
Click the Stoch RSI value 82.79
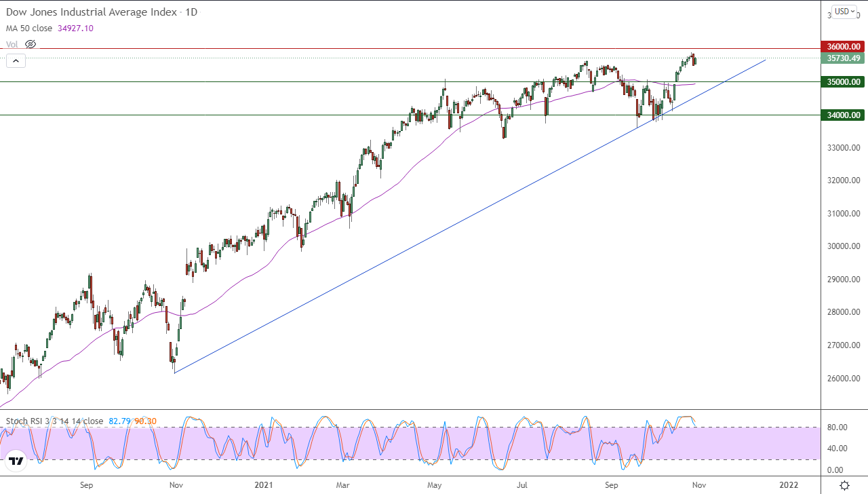pos(119,421)
